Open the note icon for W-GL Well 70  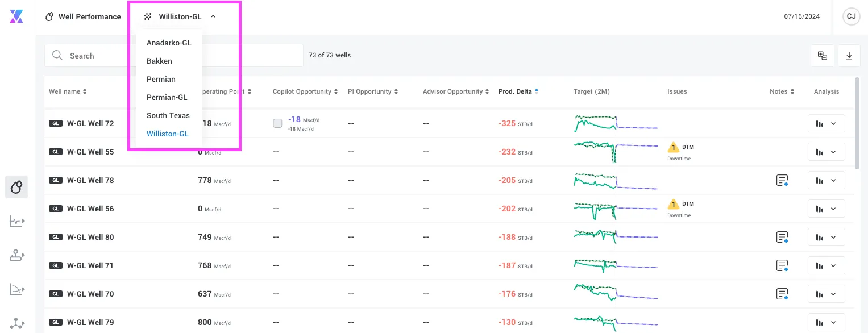(x=782, y=294)
